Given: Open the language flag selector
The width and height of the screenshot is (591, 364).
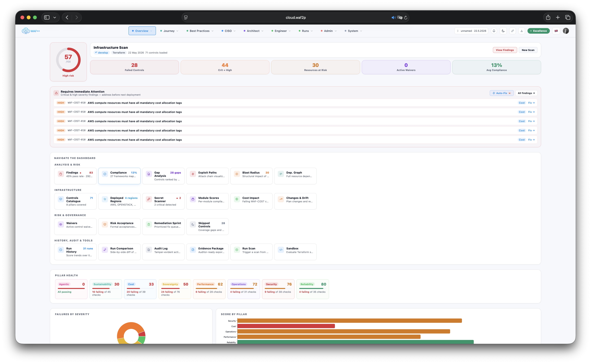Looking at the screenshot, I should click(x=556, y=31).
